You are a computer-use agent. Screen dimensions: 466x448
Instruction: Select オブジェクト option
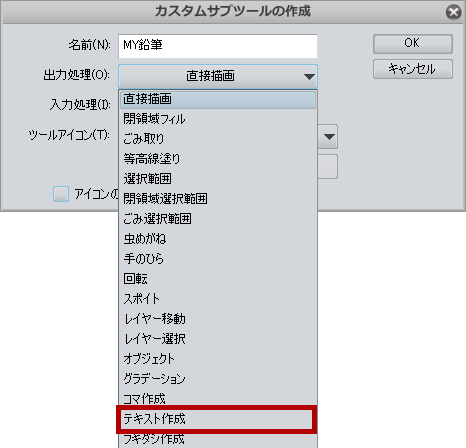click(218, 359)
